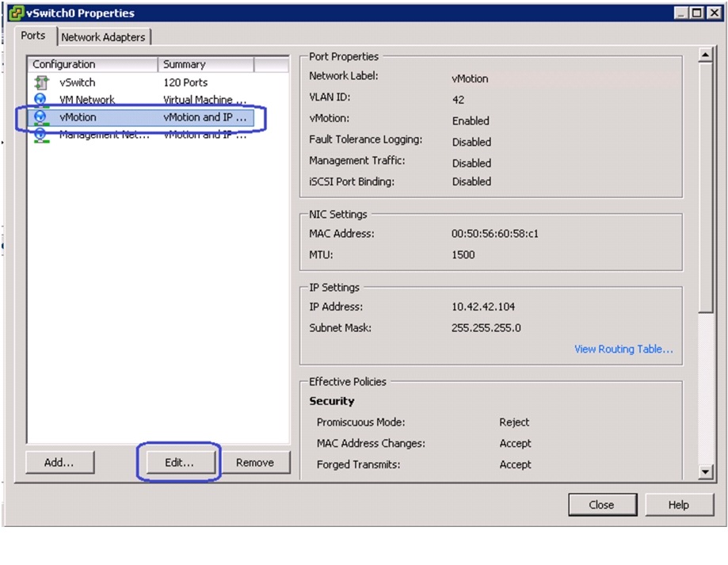Click the 'Security' heading under Effective Policies
728x565 pixels.
[332, 401]
